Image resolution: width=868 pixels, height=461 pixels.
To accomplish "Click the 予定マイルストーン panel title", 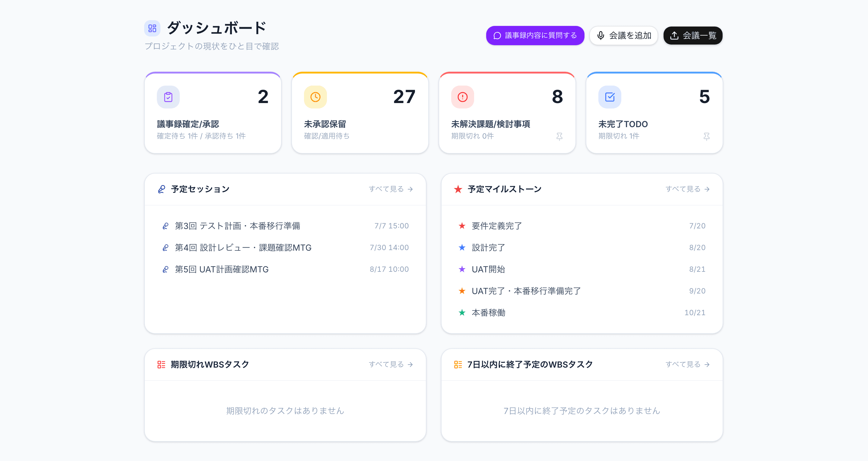I will pos(505,189).
